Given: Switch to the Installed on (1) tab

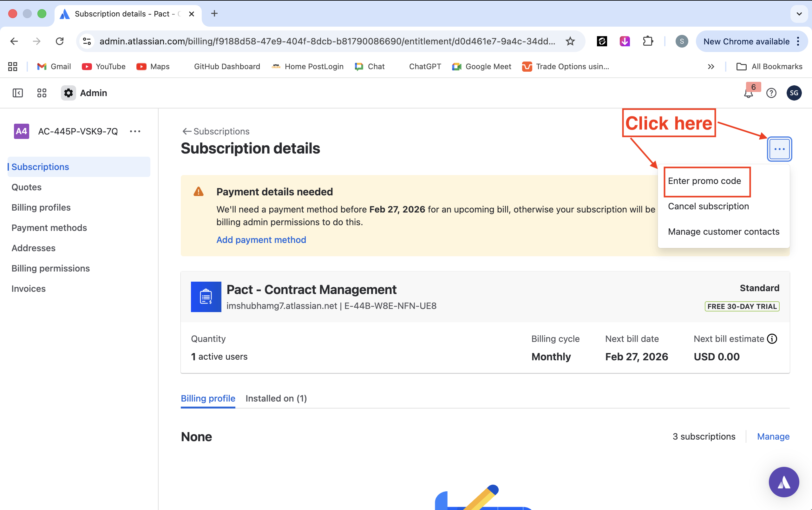Looking at the screenshot, I should click(x=276, y=398).
